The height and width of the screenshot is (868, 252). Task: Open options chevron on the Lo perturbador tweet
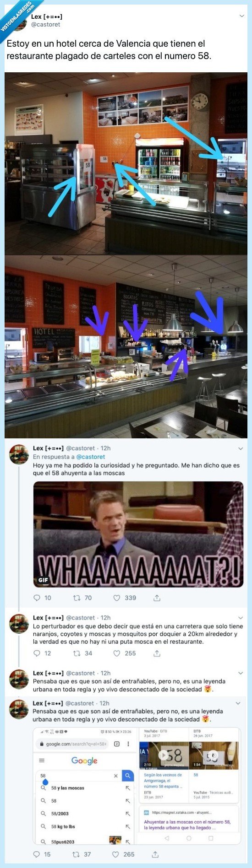241,618
